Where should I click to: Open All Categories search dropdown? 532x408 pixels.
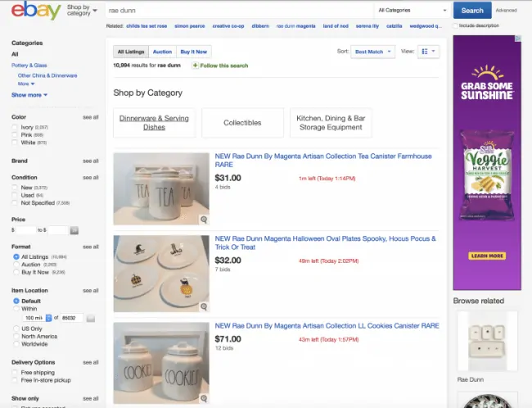coord(412,10)
